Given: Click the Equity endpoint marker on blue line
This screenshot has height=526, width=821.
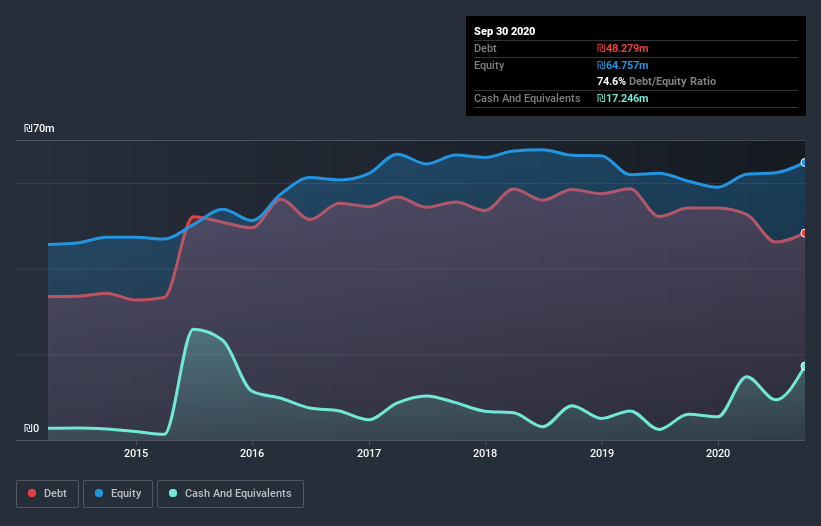Looking at the screenshot, I should tap(804, 163).
